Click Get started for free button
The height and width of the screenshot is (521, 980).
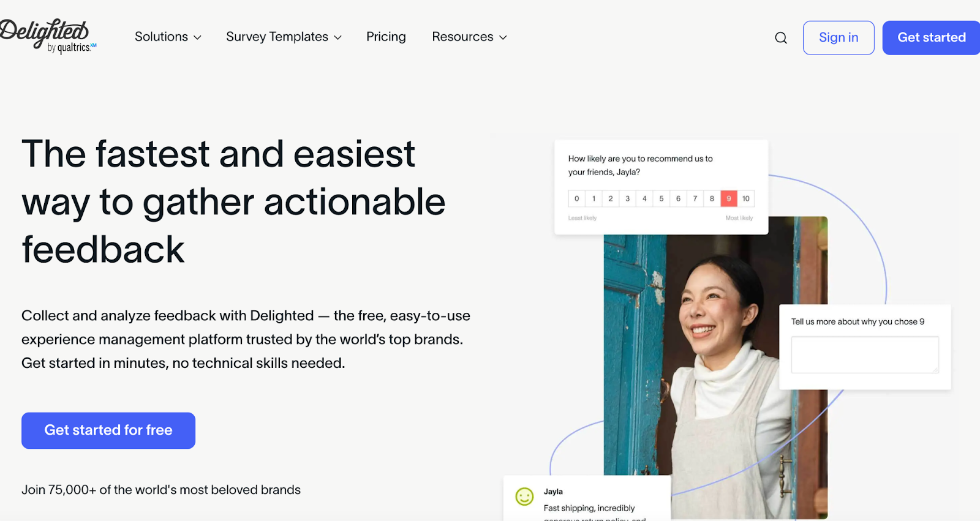click(108, 430)
